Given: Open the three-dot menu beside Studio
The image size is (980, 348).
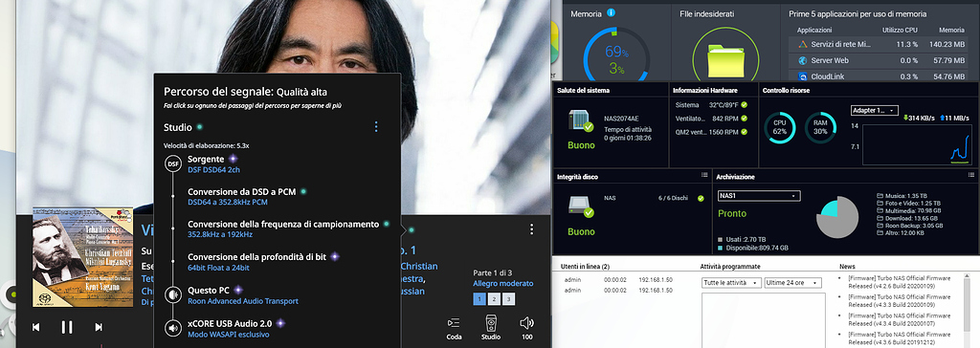Looking at the screenshot, I should (375, 127).
